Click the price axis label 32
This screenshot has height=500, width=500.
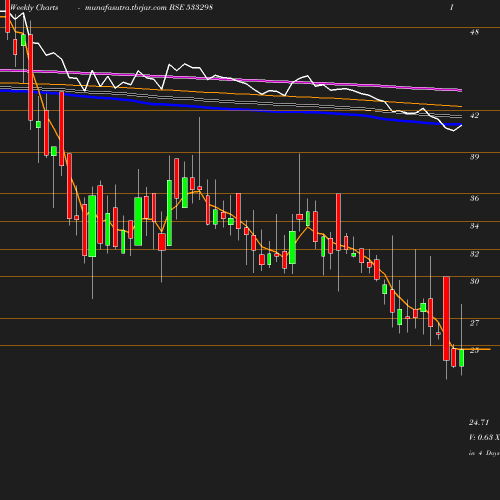tap(474, 254)
